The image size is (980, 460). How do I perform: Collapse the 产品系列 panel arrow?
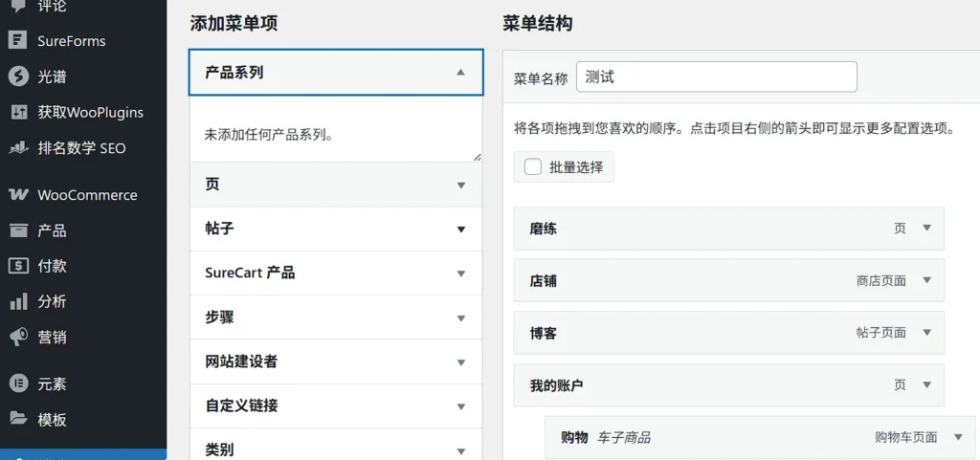(460, 73)
